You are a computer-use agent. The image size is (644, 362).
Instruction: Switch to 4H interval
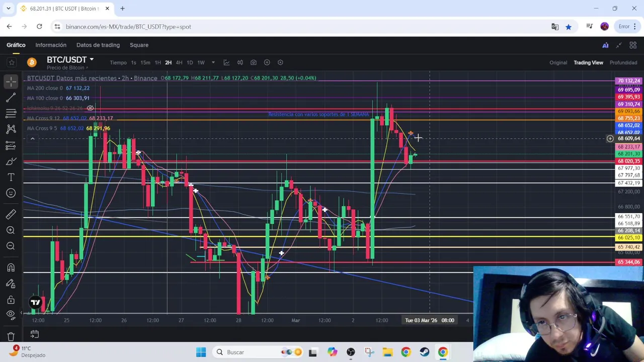(179, 62)
